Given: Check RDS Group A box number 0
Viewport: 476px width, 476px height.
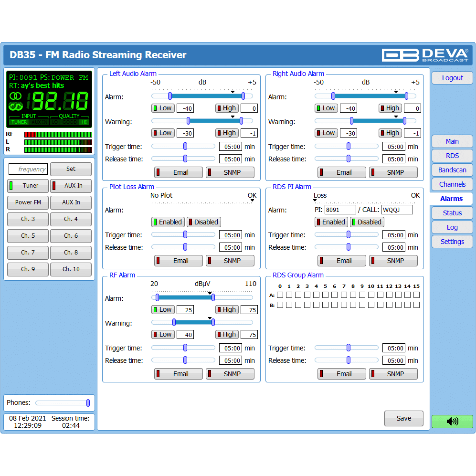Looking at the screenshot, I should [x=280, y=295].
